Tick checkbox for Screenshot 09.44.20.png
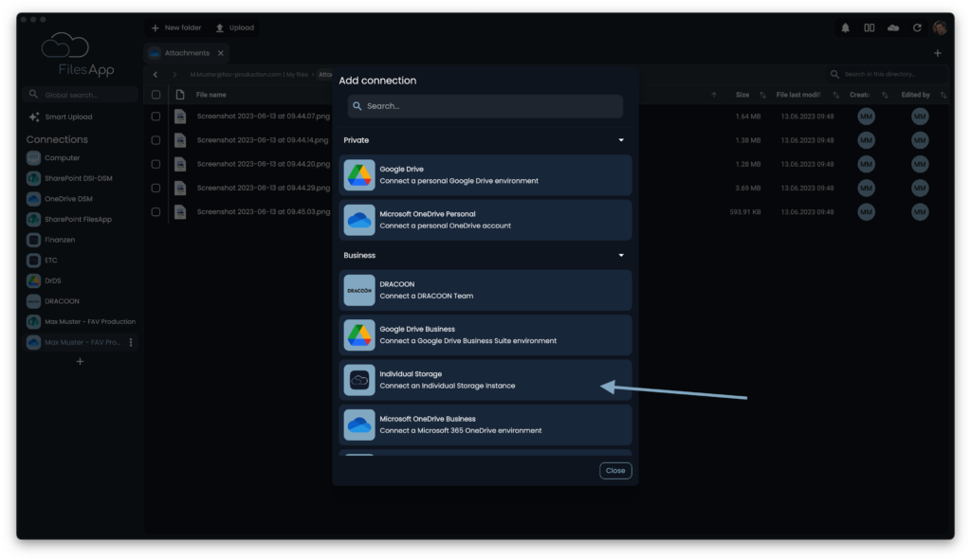971x560 pixels. pyautogui.click(x=156, y=164)
